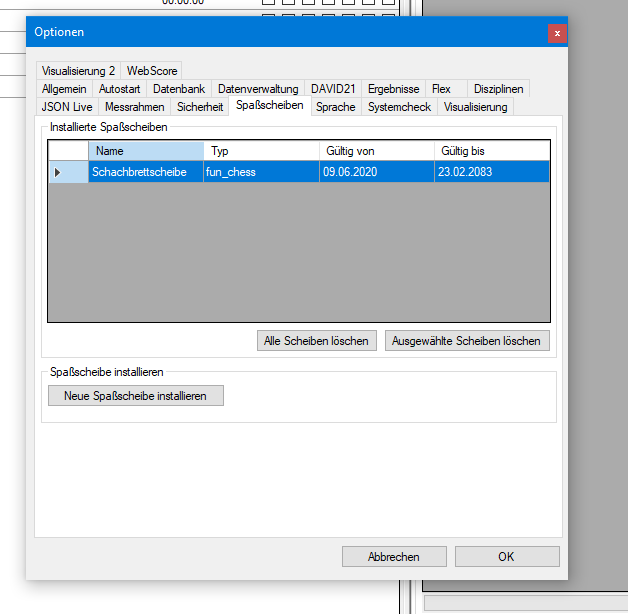Open the Systemcheck tab

point(400,106)
